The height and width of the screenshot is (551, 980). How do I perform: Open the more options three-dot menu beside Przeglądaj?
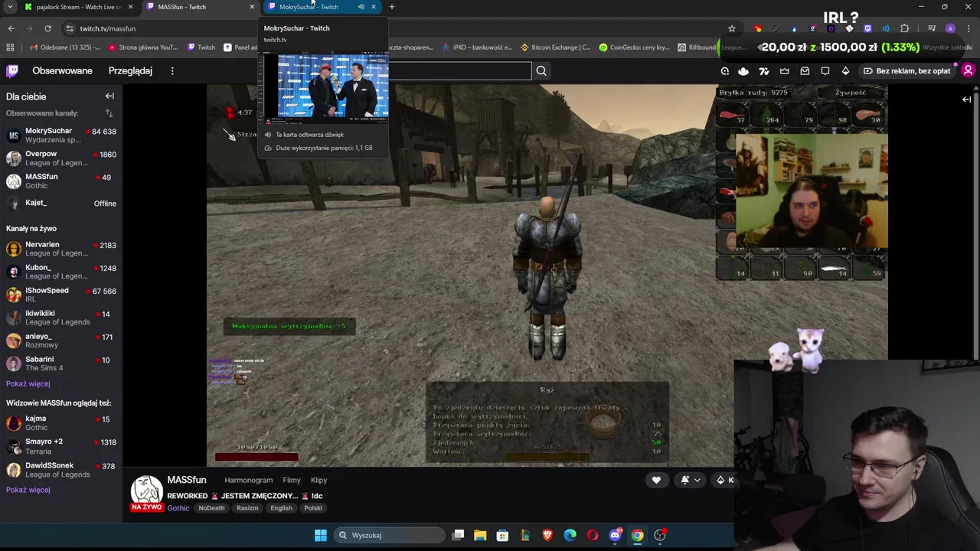pyautogui.click(x=172, y=70)
